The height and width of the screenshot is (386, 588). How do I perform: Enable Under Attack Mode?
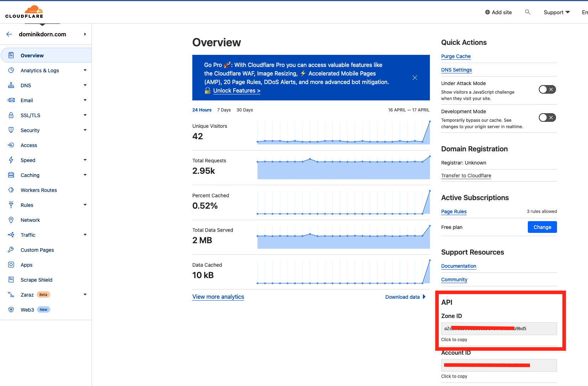pos(547,89)
